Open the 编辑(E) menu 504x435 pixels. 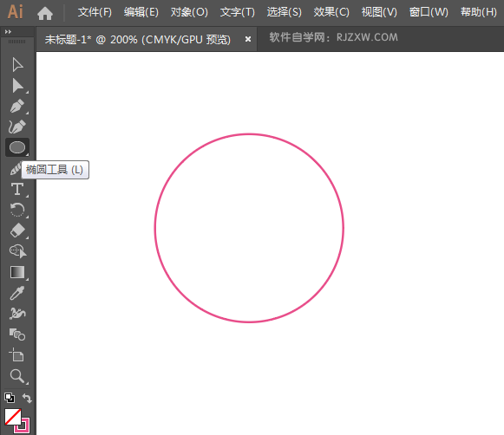tap(141, 12)
